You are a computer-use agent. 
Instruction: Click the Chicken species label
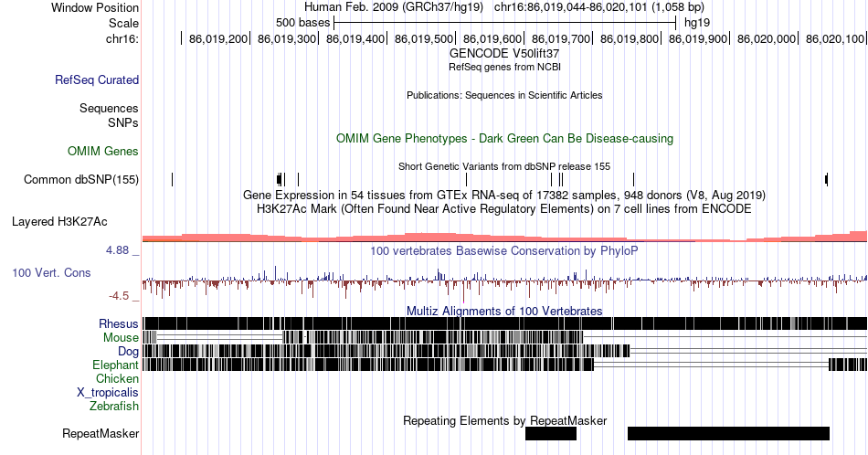117,378
